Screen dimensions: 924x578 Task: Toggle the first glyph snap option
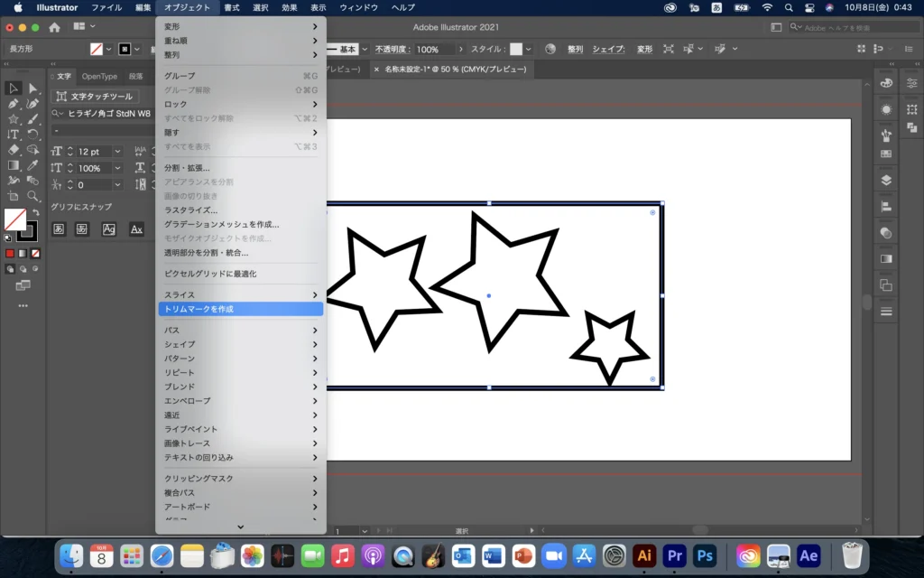tap(59, 229)
